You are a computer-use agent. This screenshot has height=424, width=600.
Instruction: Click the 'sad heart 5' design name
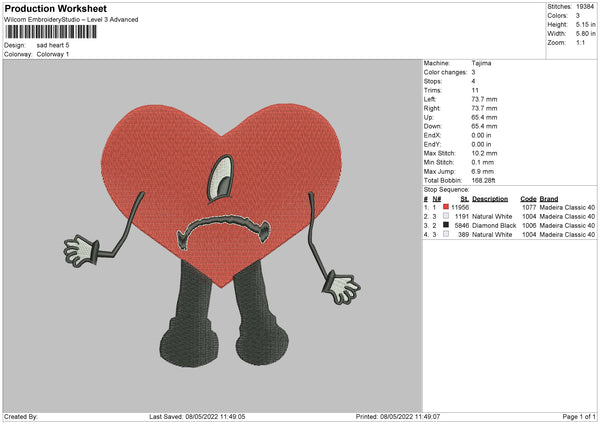click(54, 45)
